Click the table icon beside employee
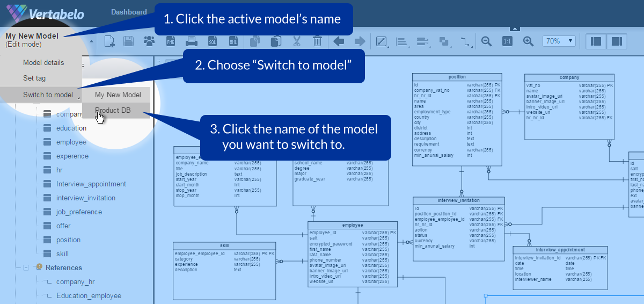The height and width of the screenshot is (304, 644). click(47, 142)
